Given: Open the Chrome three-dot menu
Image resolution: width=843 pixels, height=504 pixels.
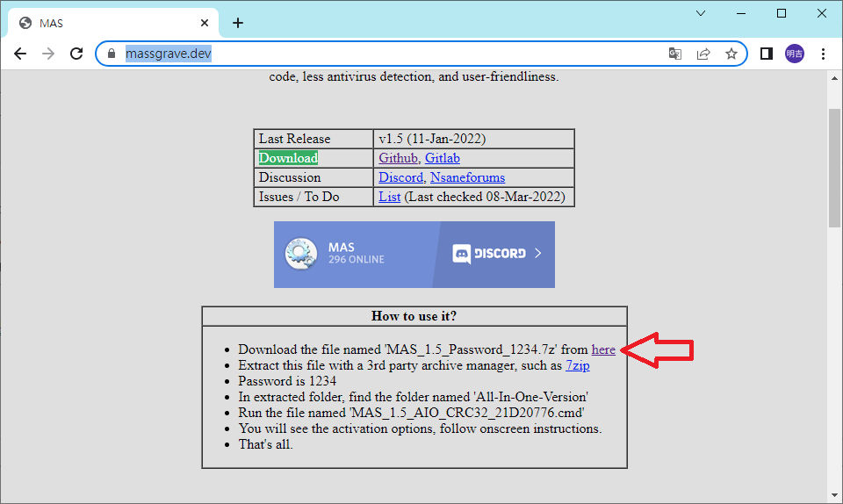Looking at the screenshot, I should (823, 54).
